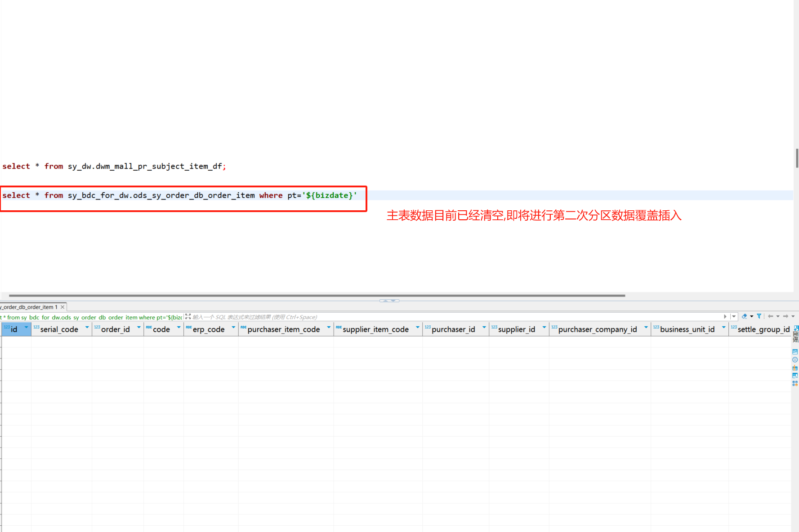
Task: Click the orange-blue calc panel icon in sidebar
Action: point(795,368)
